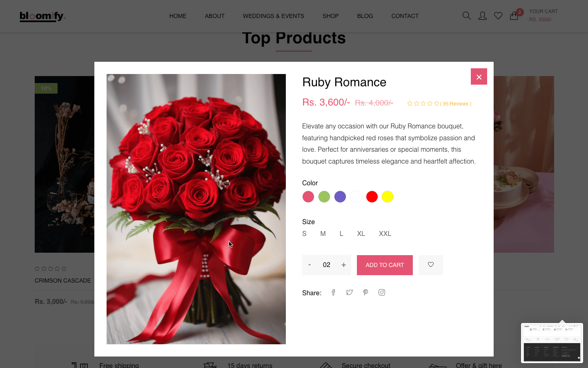The image size is (588, 368).
Task: Click the user account icon
Action: [482, 16]
